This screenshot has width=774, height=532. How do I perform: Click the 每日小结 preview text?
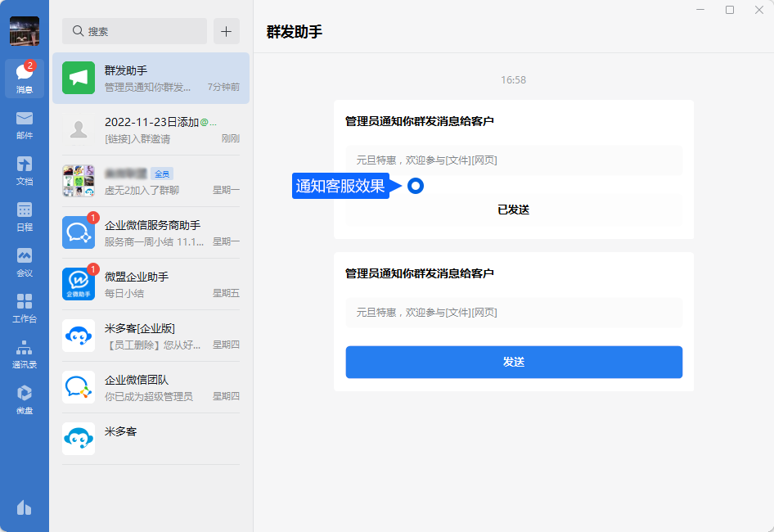click(x=124, y=293)
